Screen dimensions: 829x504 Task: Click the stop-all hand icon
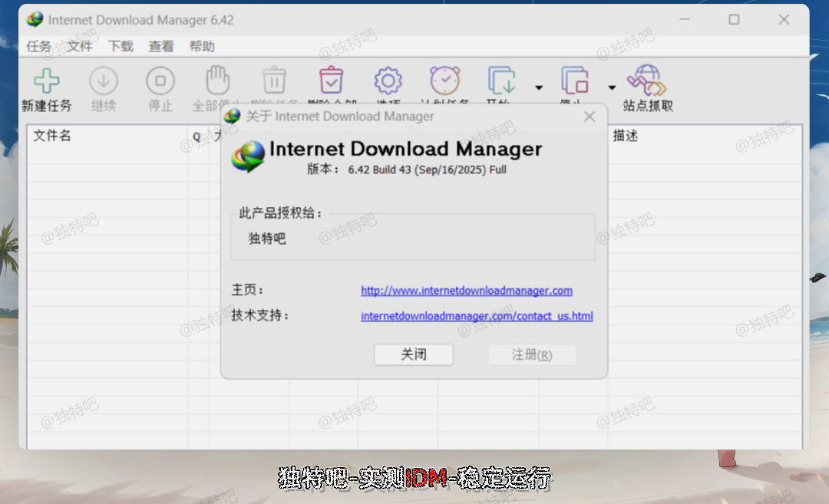pos(217,81)
